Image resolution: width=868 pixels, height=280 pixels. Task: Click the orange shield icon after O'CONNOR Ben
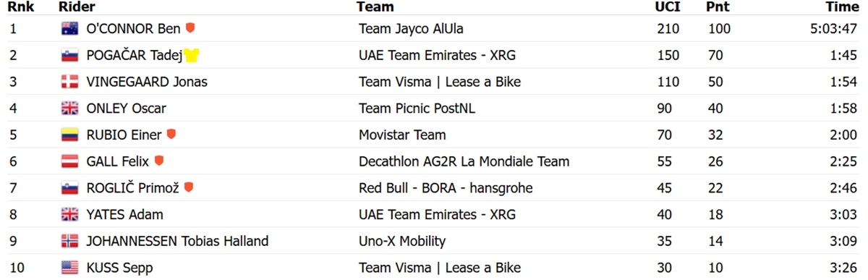pos(190,28)
